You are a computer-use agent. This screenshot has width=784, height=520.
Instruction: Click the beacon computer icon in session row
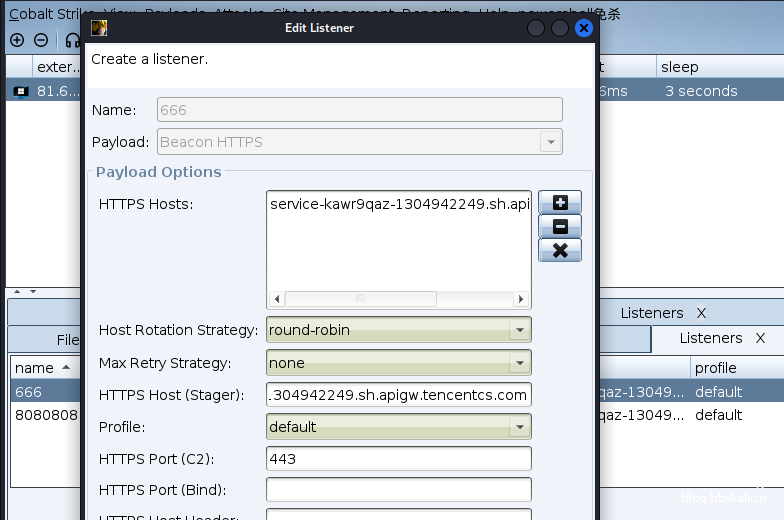(20, 92)
